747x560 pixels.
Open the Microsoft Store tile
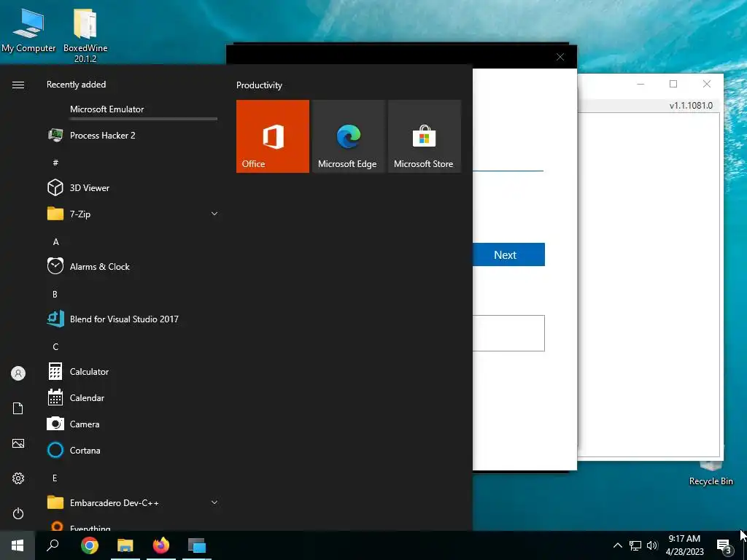pyautogui.click(x=425, y=136)
